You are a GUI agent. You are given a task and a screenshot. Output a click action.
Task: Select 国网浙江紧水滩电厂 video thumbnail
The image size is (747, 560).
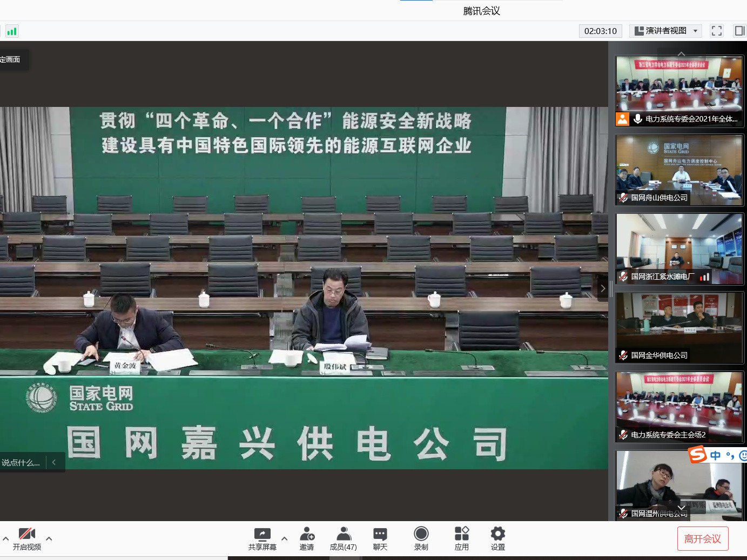(679, 249)
